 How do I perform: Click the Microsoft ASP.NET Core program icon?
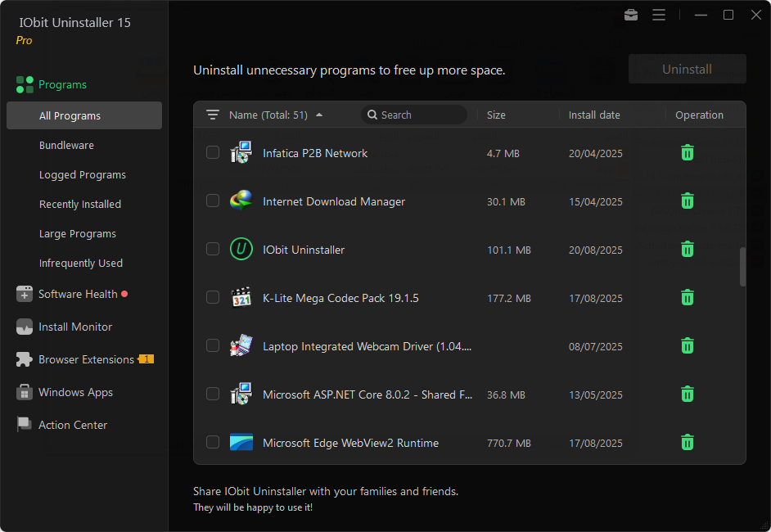click(241, 394)
